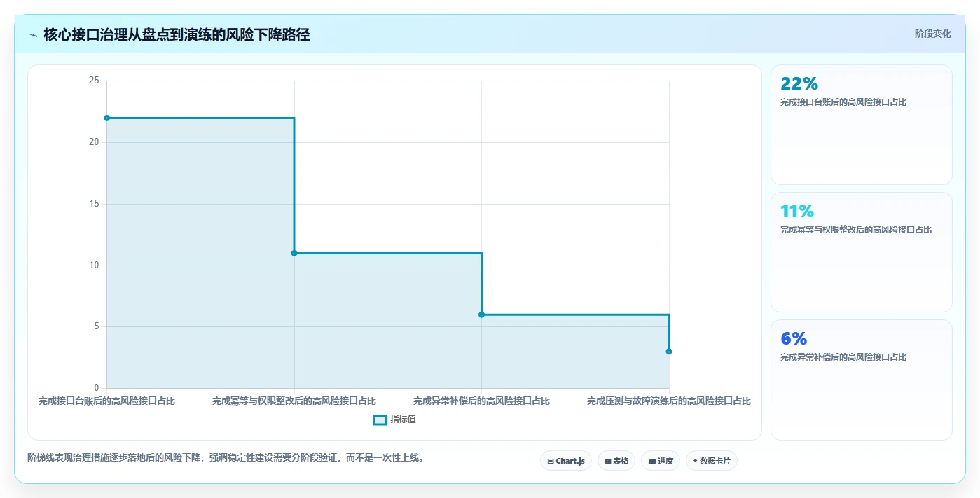Click the 数据卡片 tag's small icon

[695, 462]
